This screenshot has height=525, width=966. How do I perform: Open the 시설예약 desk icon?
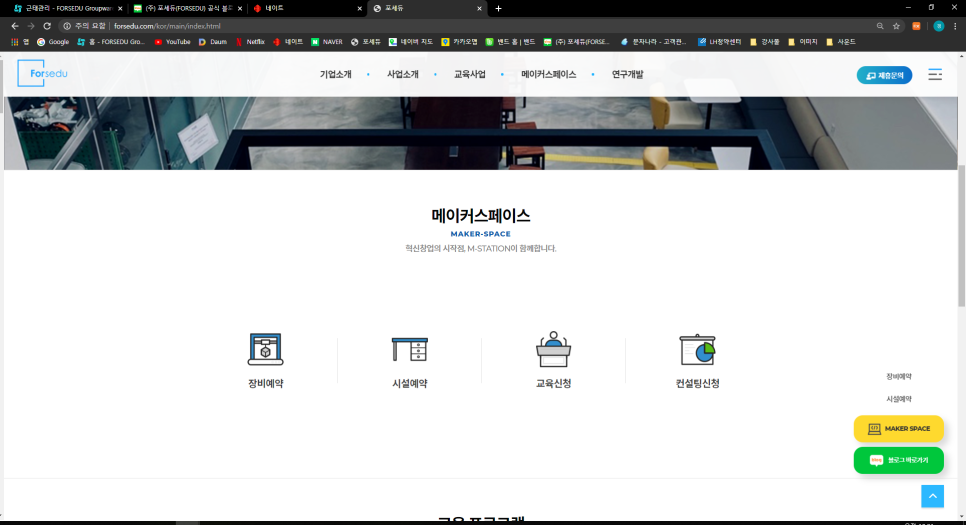(410, 349)
